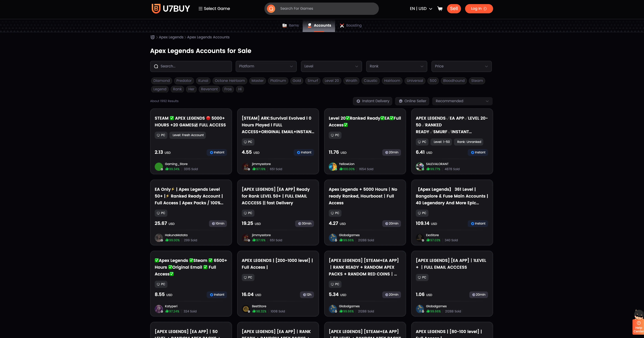The height and width of the screenshot is (338, 644).
Task: Toggle the Instant Delivery filter
Action: pyautogui.click(x=373, y=101)
